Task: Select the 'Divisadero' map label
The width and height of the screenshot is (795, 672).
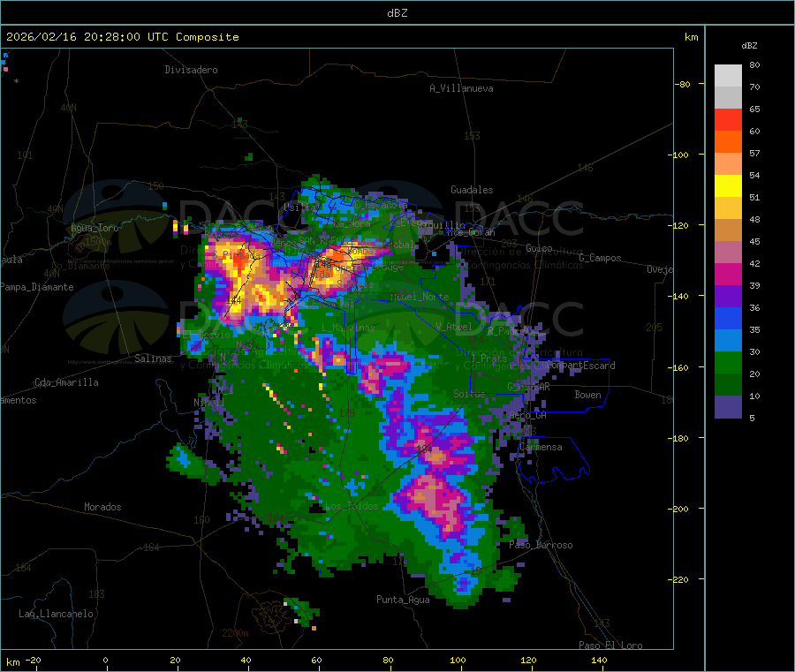Action: (x=191, y=70)
